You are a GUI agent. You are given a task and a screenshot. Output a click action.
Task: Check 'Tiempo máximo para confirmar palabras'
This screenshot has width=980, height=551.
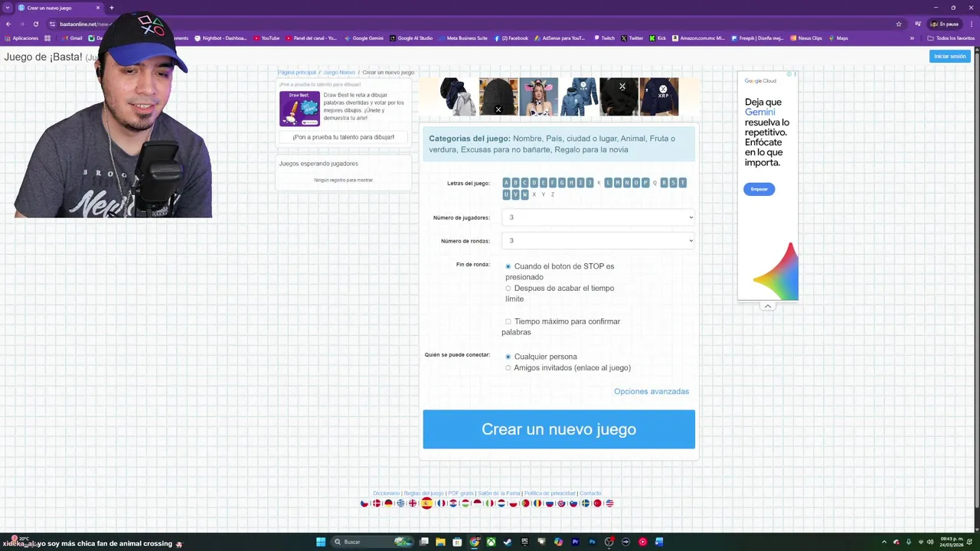(x=508, y=321)
